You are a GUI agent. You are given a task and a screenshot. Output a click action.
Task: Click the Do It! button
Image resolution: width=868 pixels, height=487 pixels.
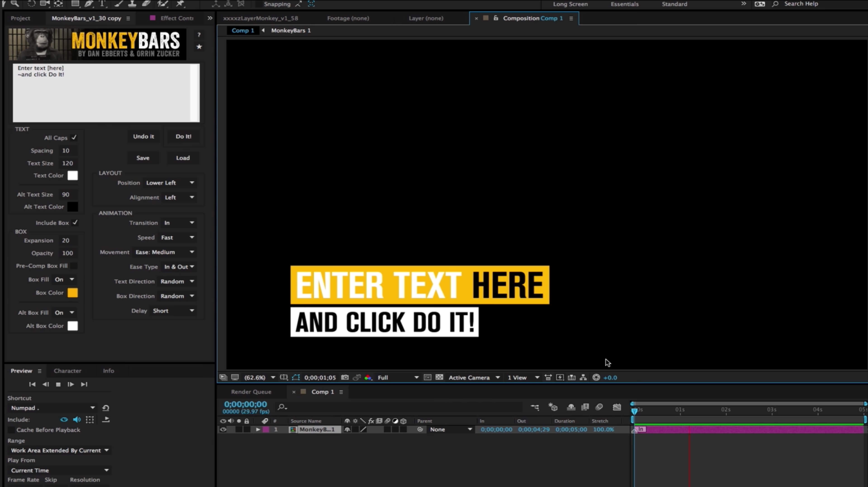click(x=183, y=136)
